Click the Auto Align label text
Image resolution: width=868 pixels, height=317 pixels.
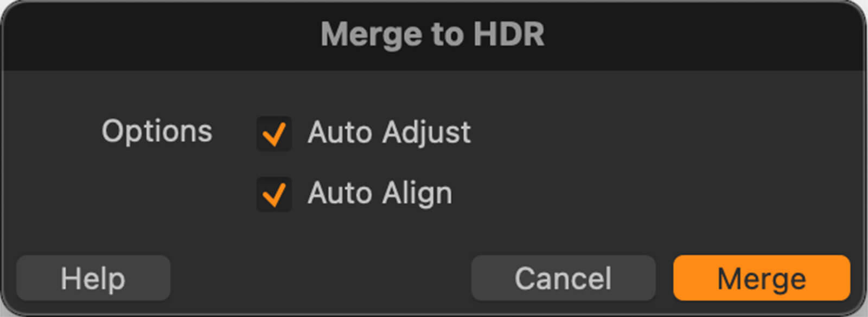pos(380,193)
